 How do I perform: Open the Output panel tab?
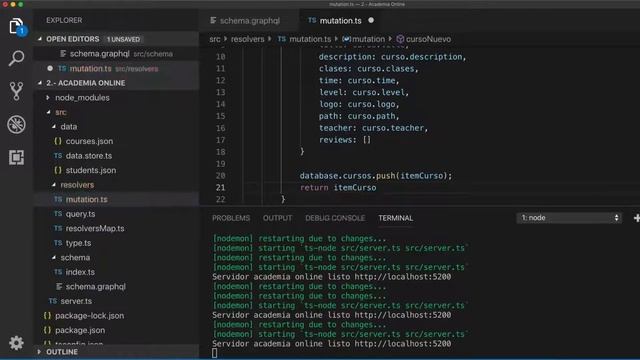pyautogui.click(x=278, y=218)
